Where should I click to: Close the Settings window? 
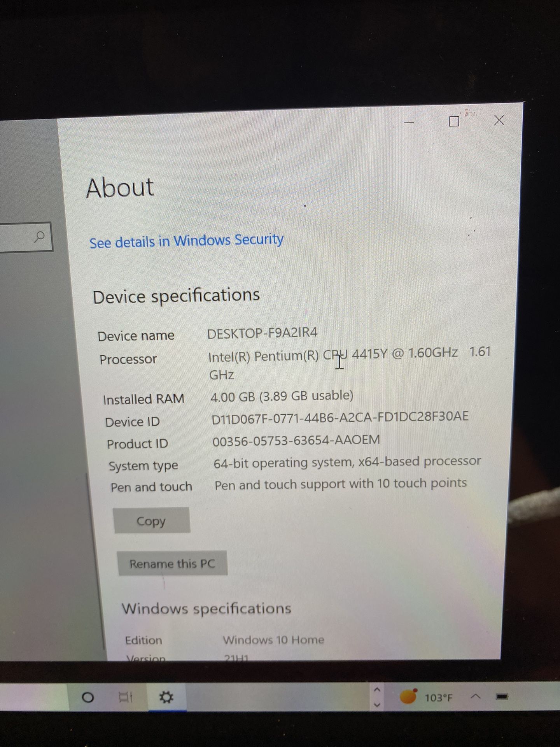pyautogui.click(x=499, y=120)
